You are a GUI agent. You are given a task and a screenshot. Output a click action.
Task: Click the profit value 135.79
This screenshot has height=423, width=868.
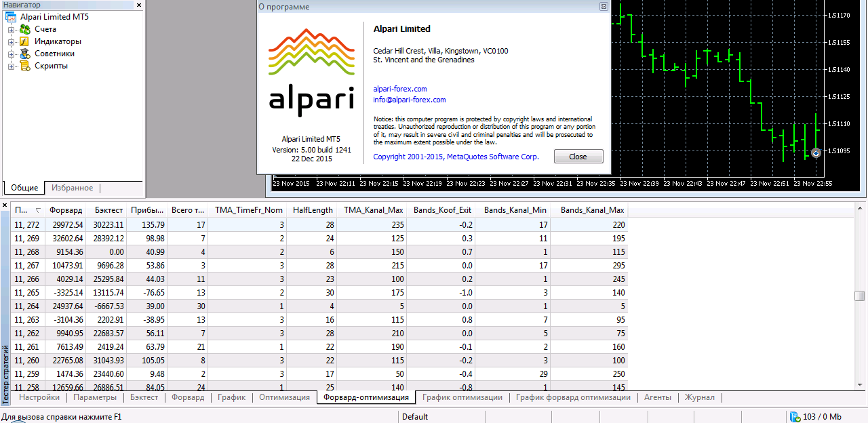click(x=152, y=224)
